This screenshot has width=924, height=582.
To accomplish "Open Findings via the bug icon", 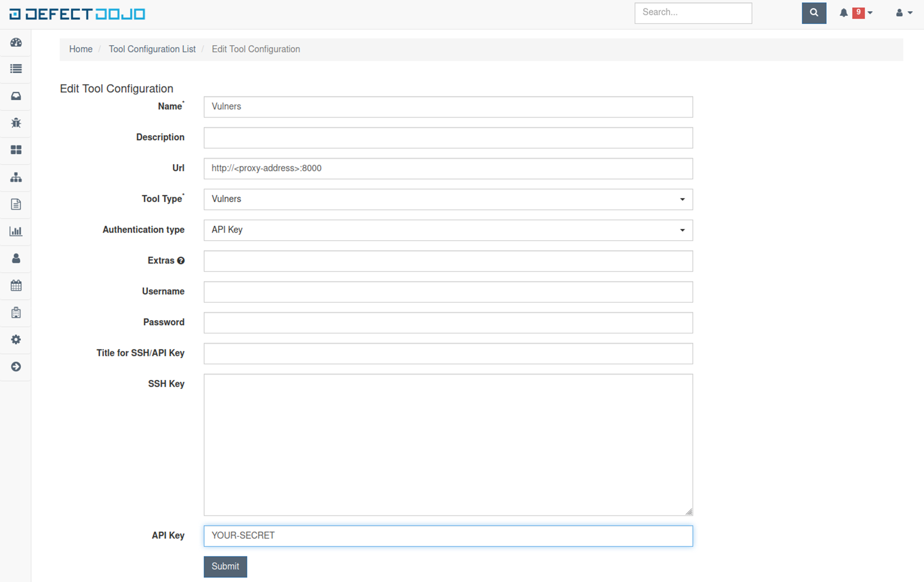I will click(15, 123).
